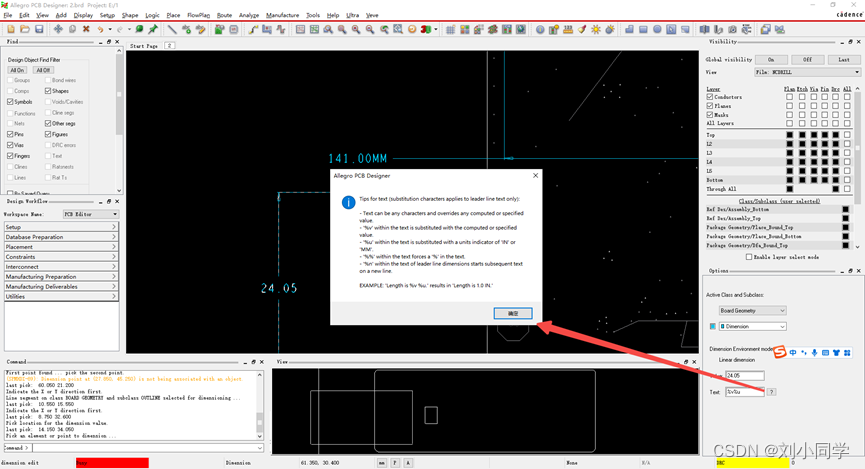The image size is (865, 469).
Task: Click the Dehighlight bulb icon
Action: point(610,29)
